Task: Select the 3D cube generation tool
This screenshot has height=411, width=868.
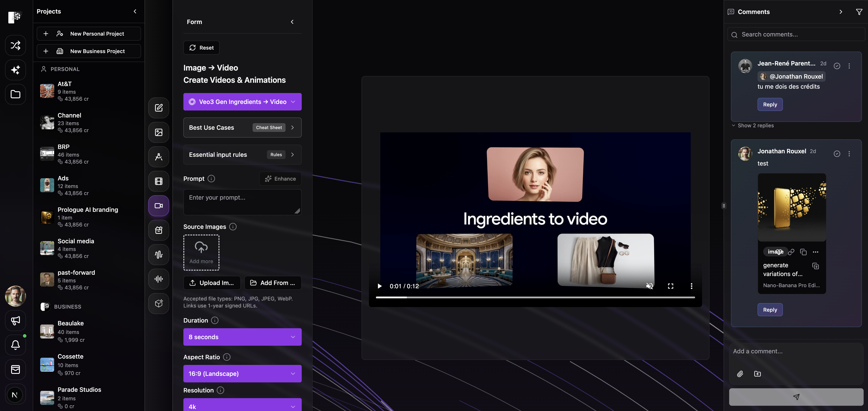Action: coord(158,303)
